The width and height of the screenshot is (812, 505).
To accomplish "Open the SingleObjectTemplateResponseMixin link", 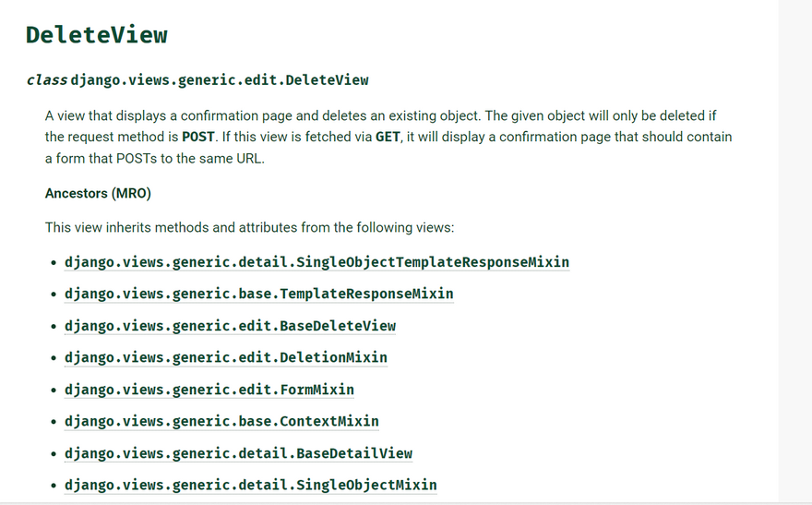I will pyautogui.click(x=316, y=262).
